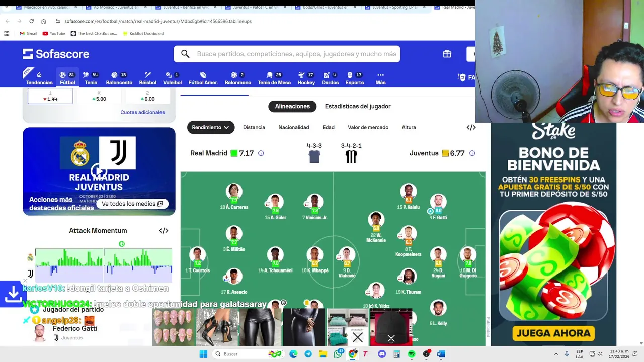The height and width of the screenshot is (362, 644).
Task: Click info icon next to Juventus rating
Action: tap(472, 153)
